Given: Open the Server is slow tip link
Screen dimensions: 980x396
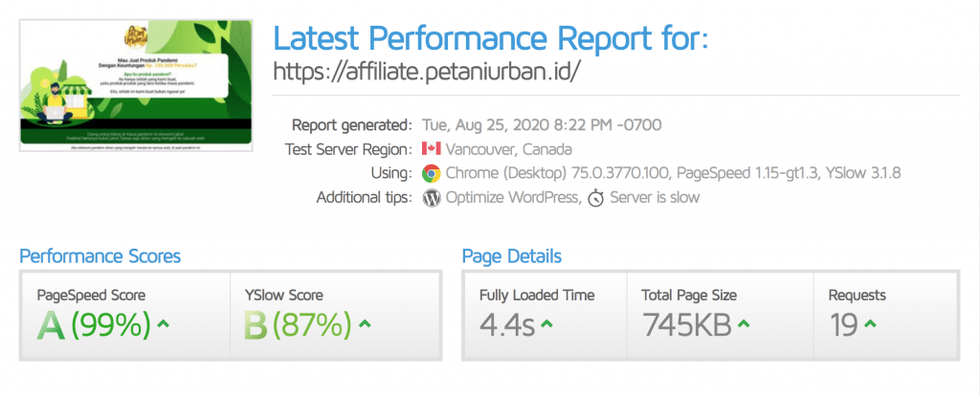Looking at the screenshot, I should point(655,198).
